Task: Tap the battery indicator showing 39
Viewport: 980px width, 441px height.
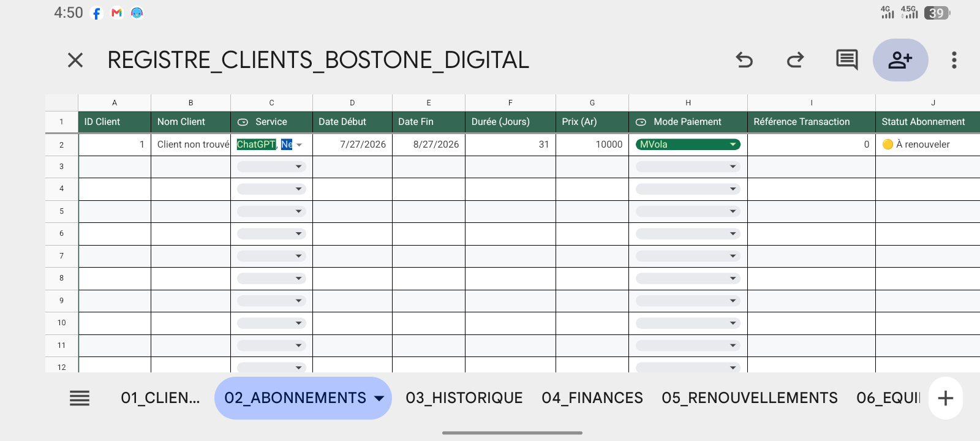Action: 937,13
